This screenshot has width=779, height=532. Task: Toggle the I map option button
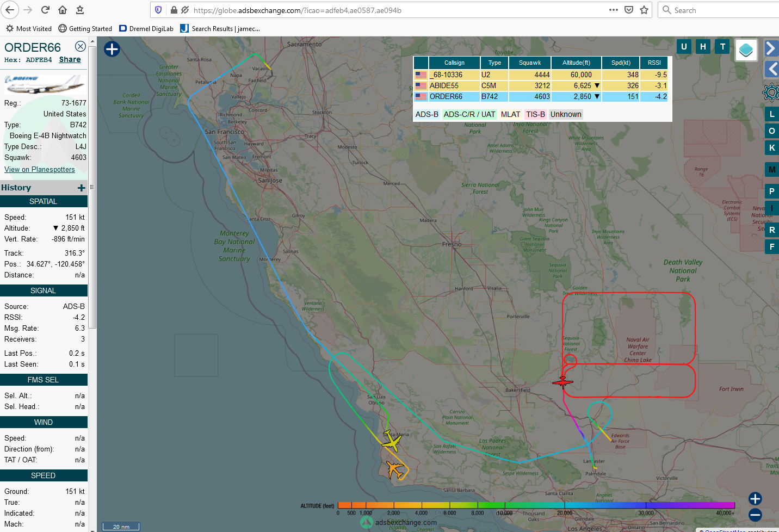(771, 208)
